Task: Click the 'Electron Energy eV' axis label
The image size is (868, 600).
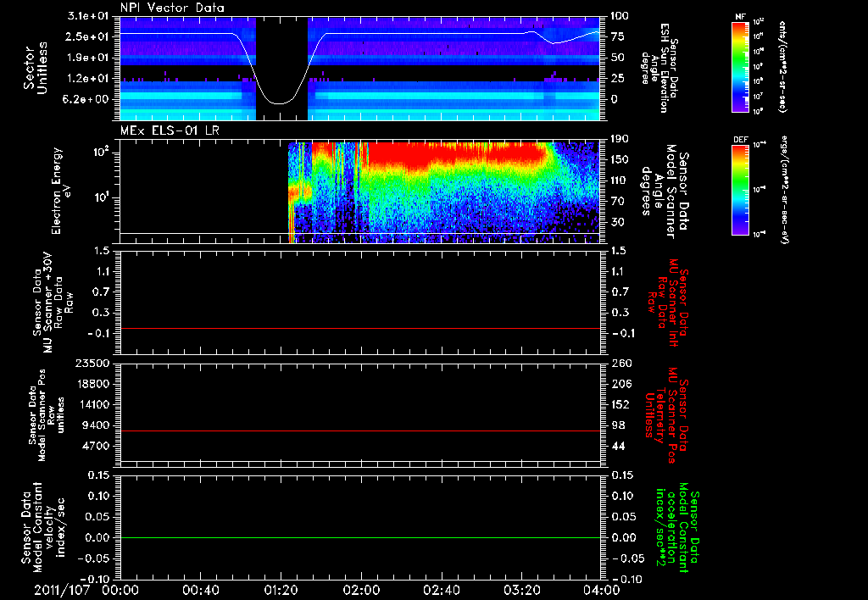Action: pyautogui.click(x=62, y=191)
